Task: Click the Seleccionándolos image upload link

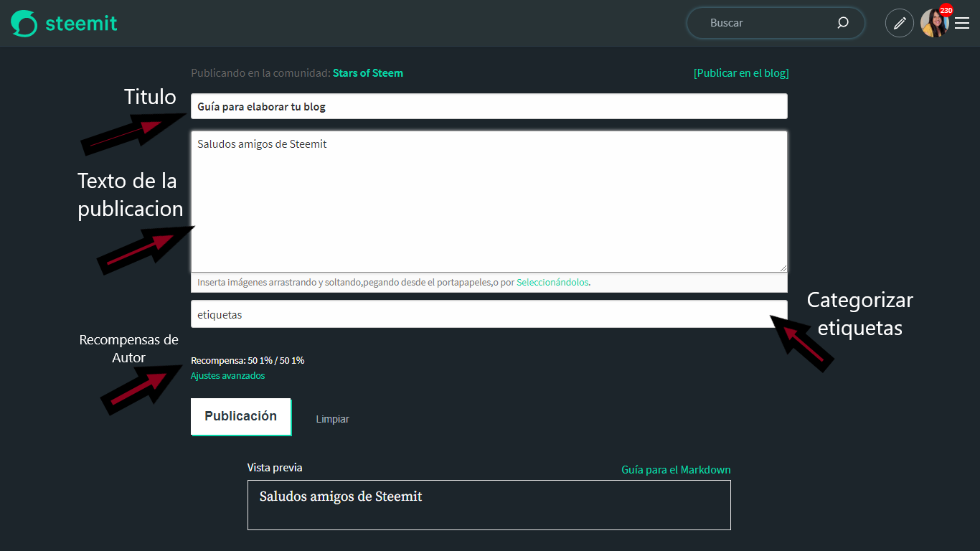Action: point(552,283)
